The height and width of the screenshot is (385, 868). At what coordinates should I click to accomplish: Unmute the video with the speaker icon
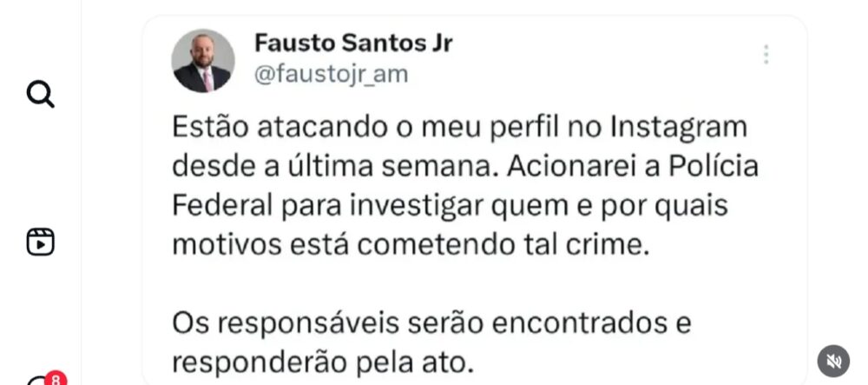(833, 362)
